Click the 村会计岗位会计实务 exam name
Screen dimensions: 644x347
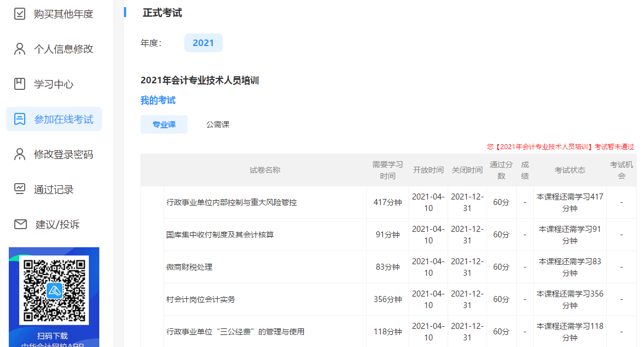[x=201, y=299]
